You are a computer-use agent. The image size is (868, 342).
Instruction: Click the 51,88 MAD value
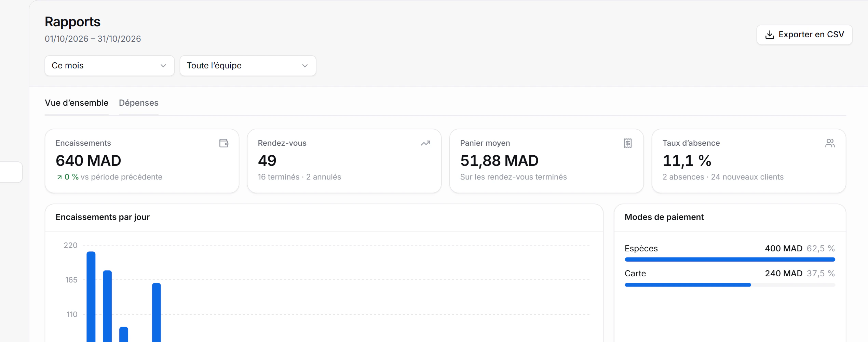tap(499, 161)
